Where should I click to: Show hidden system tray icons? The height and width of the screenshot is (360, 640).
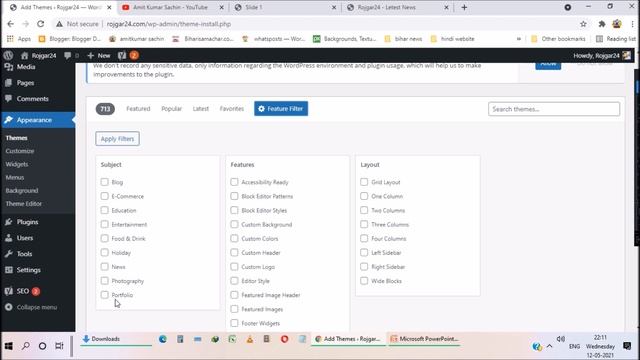pos(549,346)
